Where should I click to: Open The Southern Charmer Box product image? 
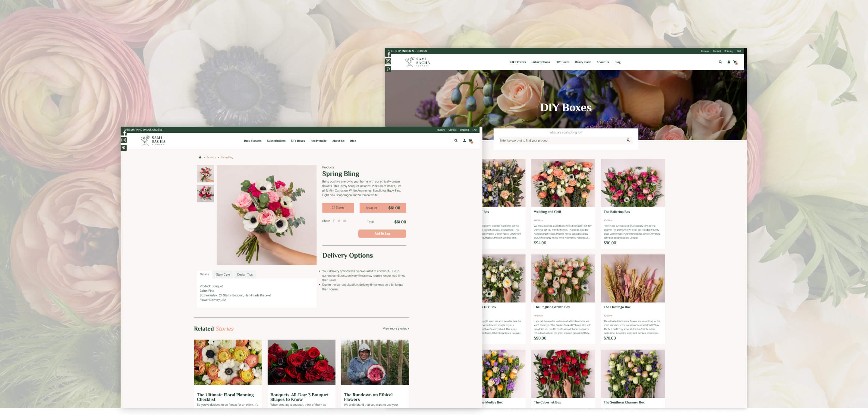coord(633,374)
